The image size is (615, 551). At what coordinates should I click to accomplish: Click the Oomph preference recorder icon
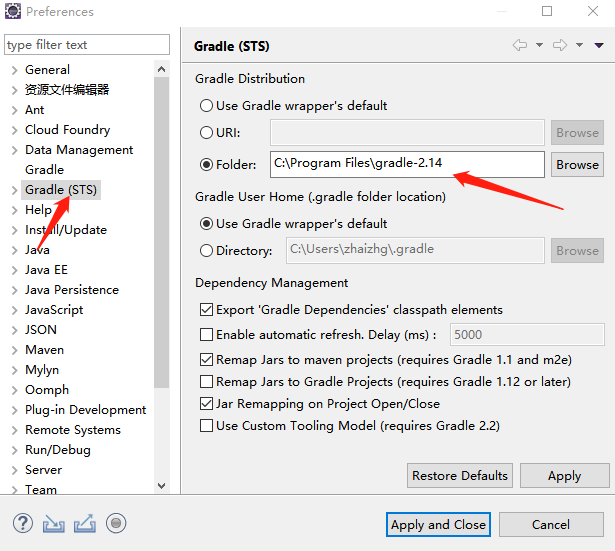click(x=116, y=524)
